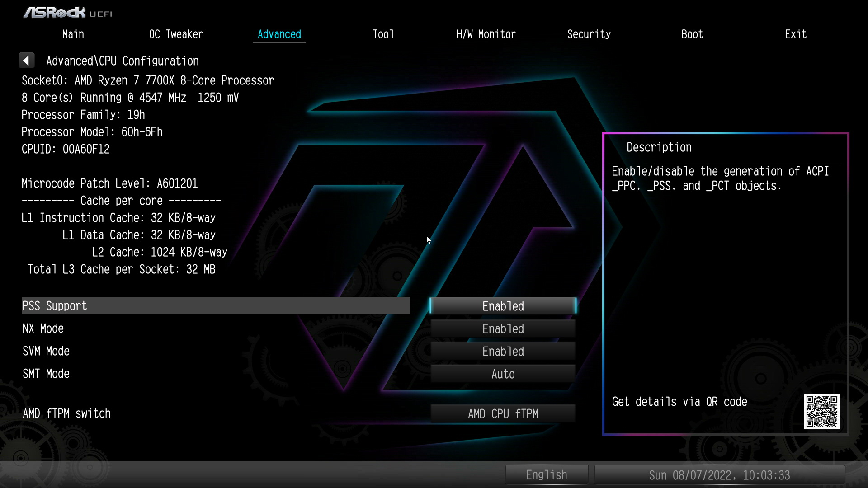Open the SVM Mode Enabled dropdown
Image resolution: width=868 pixels, height=488 pixels.
click(x=503, y=351)
